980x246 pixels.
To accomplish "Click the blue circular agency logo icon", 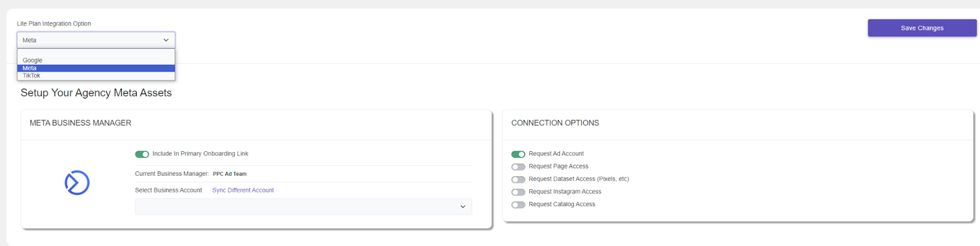I will click(77, 182).
